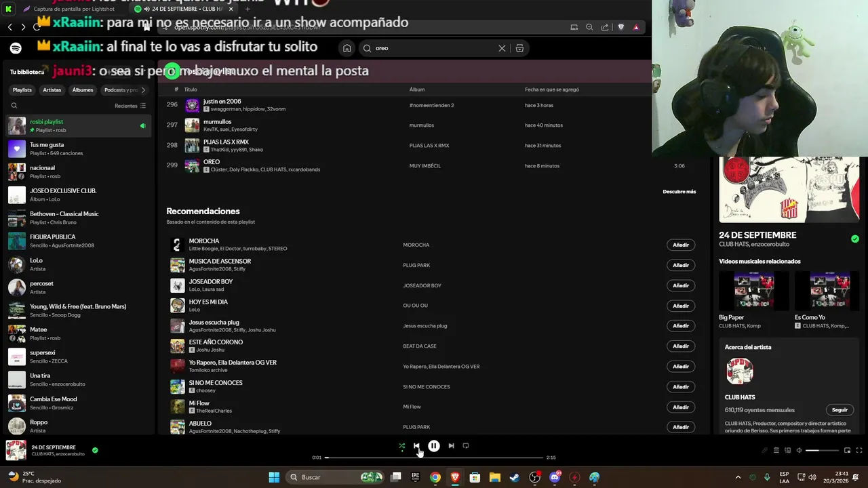Click the Spotify logo
Screen dimensions: 868x488
click(16, 48)
